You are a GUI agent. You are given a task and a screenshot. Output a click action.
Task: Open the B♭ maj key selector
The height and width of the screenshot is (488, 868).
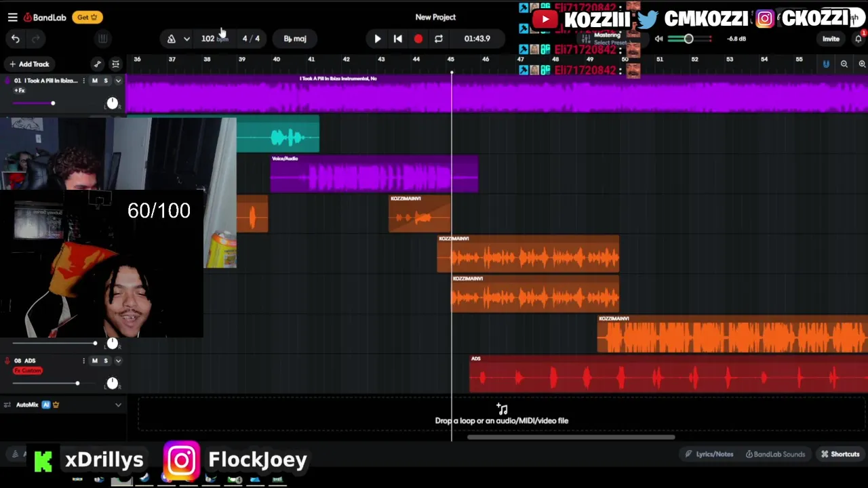coord(295,39)
